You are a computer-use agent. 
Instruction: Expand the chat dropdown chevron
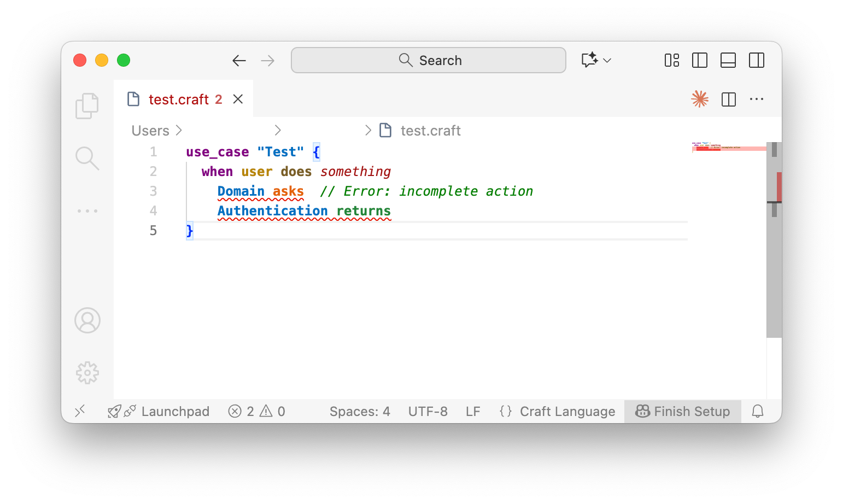(x=607, y=60)
